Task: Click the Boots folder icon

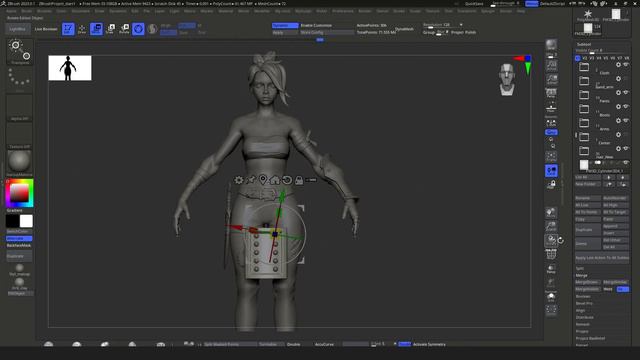Action: tap(584, 109)
